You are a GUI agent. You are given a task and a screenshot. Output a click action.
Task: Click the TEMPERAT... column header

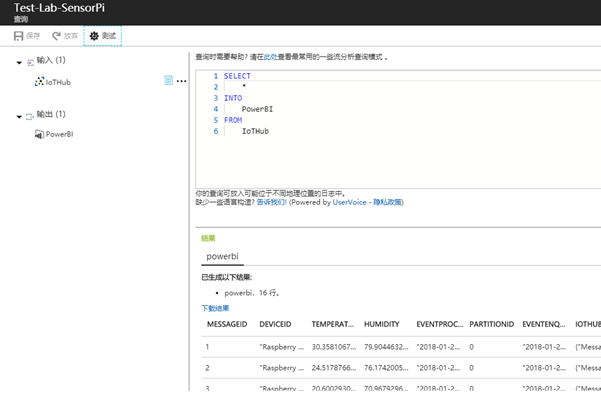tap(332, 324)
